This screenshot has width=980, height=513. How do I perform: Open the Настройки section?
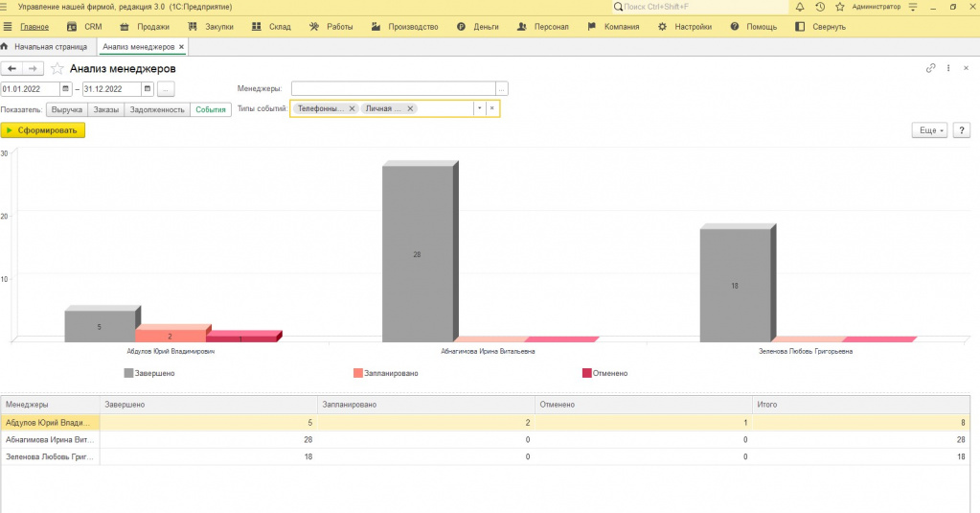(685, 27)
